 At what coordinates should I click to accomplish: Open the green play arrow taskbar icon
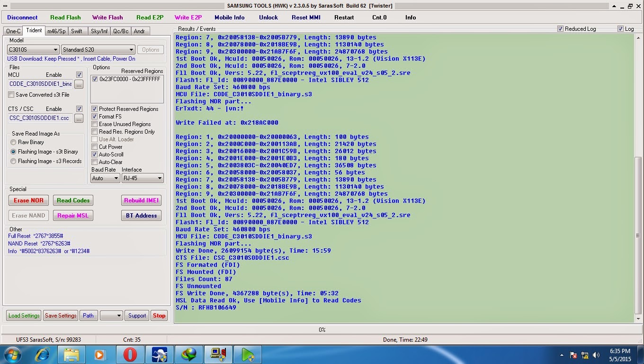pyautogui.click(x=248, y=355)
